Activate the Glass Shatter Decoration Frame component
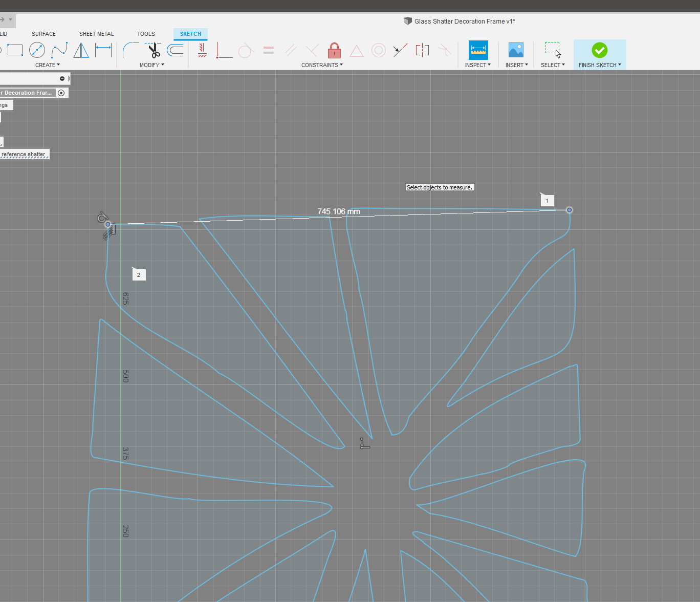The height and width of the screenshot is (602, 700). [61, 93]
